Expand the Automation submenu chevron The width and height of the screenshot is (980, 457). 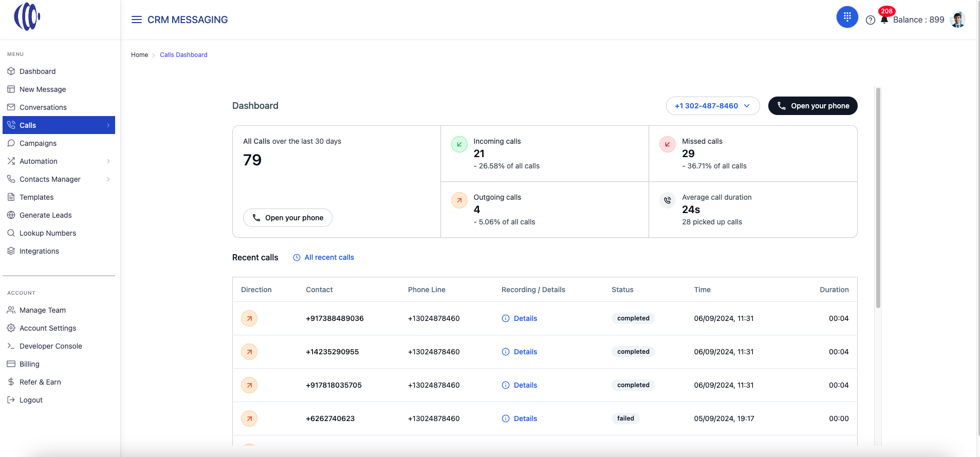coord(108,161)
